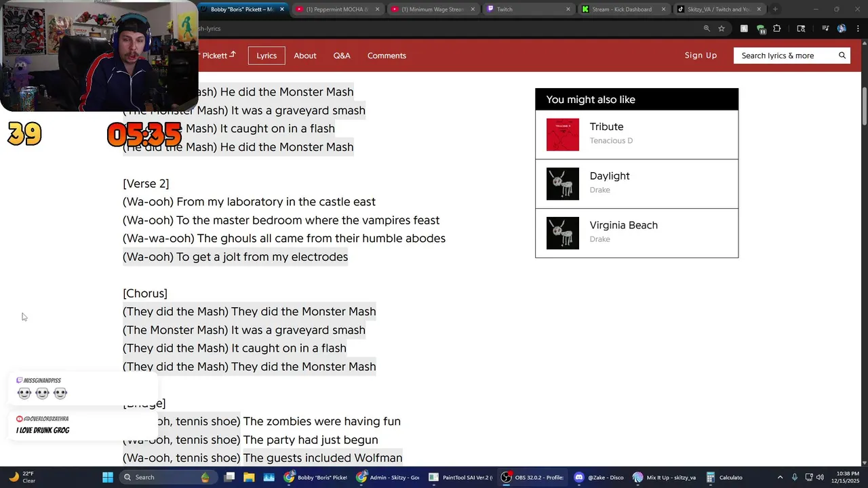The width and height of the screenshot is (868, 488).
Task: Click the Pickett artist link in header
Action: (218, 56)
